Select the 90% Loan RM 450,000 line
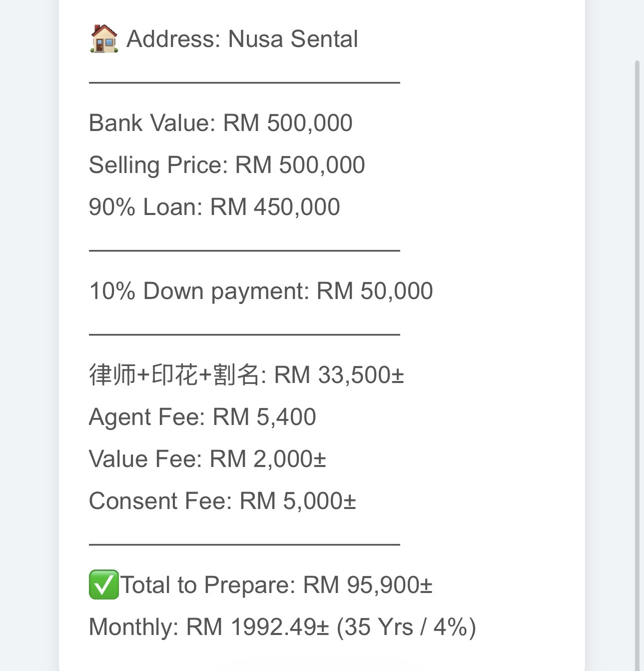This screenshot has width=644, height=671. pyautogui.click(x=214, y=207)
